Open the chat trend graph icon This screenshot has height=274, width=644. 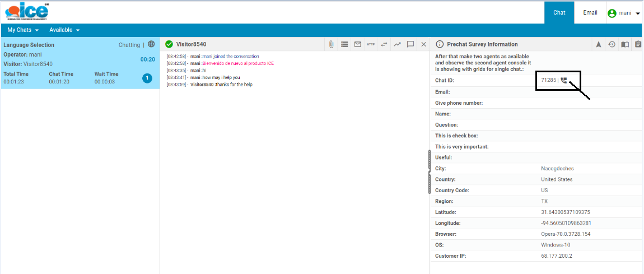click(397, 44)
